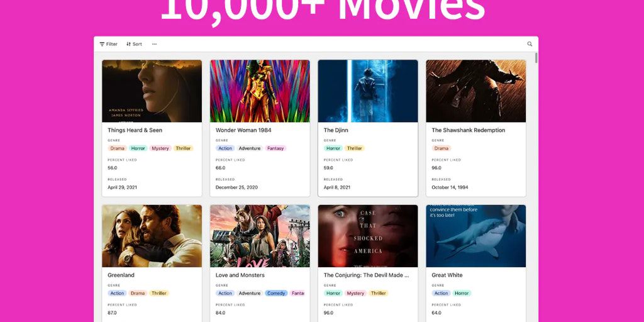Image resolution: width=644 pixels, height=322 pixels.
Task: Open the Sort options
Action: pos(134,44)
